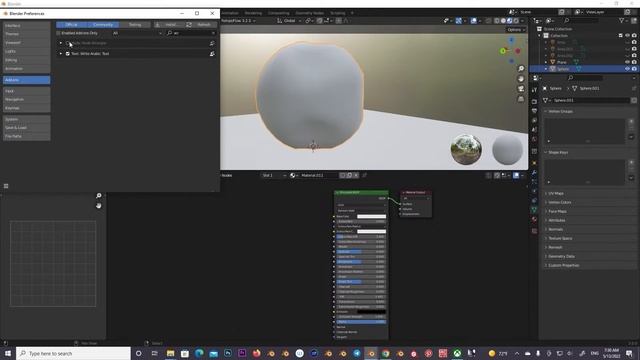The width and height of the screenshot is (640, 360).
Task: Toggle Sphere visibility eye in outliner
Action: (627, 69)
